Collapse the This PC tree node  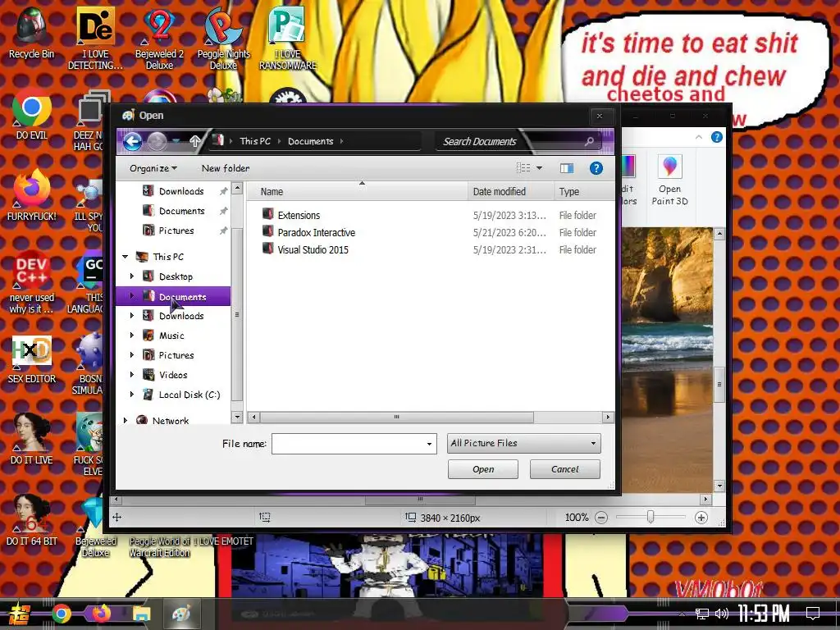click(x=126, y=257)
